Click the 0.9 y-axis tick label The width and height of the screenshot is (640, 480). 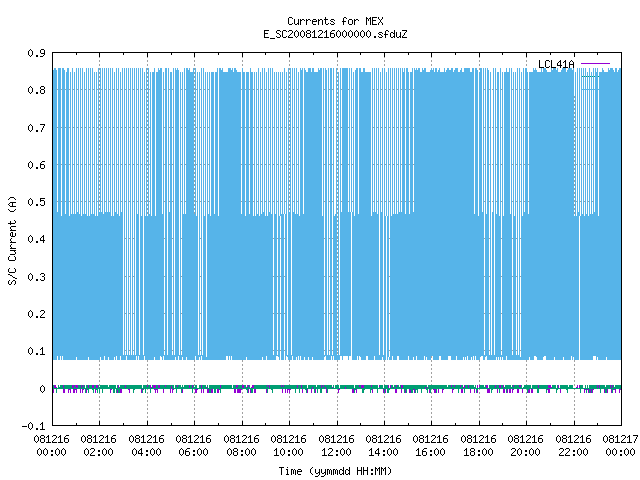coord(36,53)
